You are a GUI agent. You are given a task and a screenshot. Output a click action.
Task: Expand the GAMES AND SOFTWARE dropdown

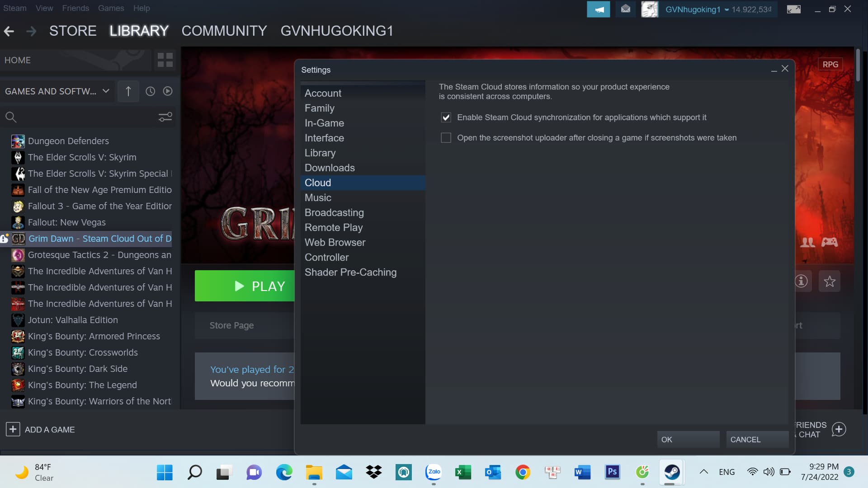[x=105, y=90]
